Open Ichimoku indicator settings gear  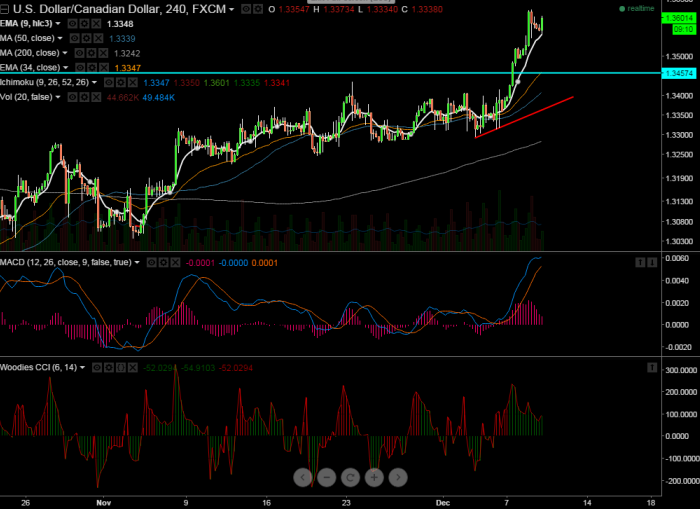121,83
